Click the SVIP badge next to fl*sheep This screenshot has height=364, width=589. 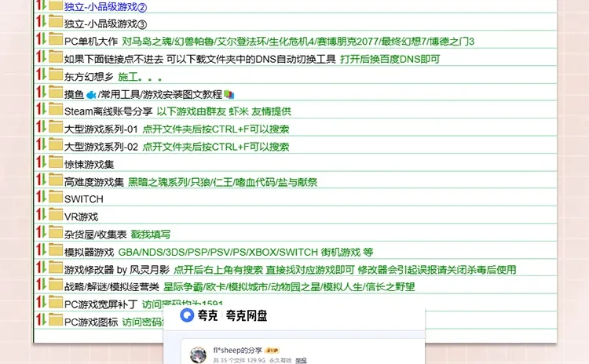[272, 351]
